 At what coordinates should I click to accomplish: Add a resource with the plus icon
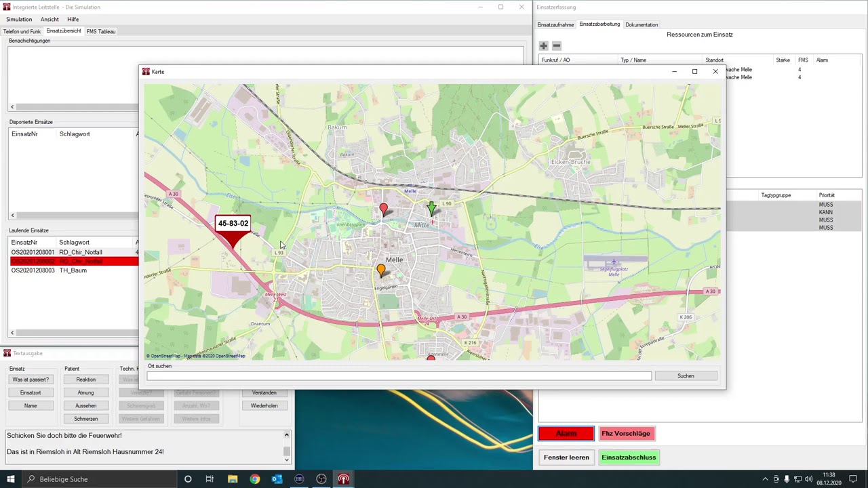point(543,45)
